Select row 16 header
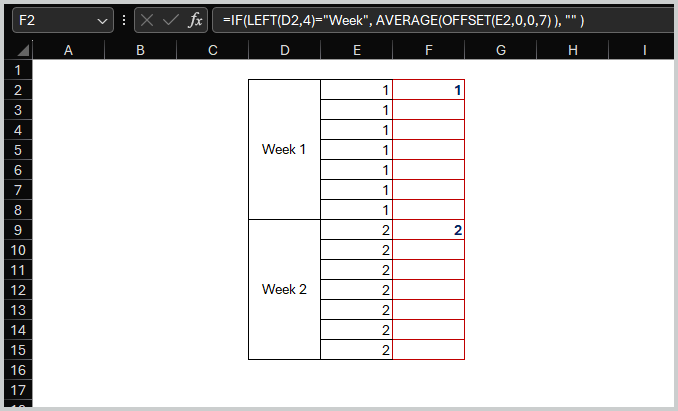 click(18, 370)
